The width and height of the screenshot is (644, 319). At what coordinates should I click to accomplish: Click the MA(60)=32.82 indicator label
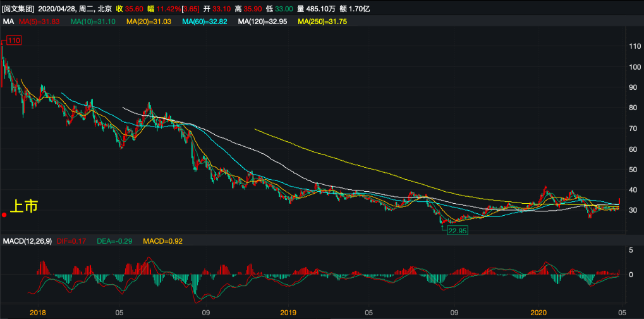(205, 22)
